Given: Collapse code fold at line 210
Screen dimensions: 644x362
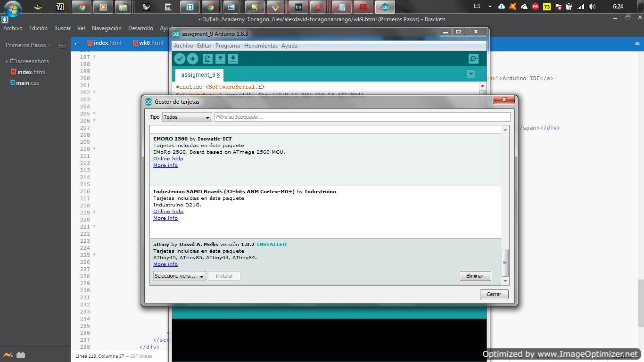Looking at the screenshot, I should pos(94,149).
